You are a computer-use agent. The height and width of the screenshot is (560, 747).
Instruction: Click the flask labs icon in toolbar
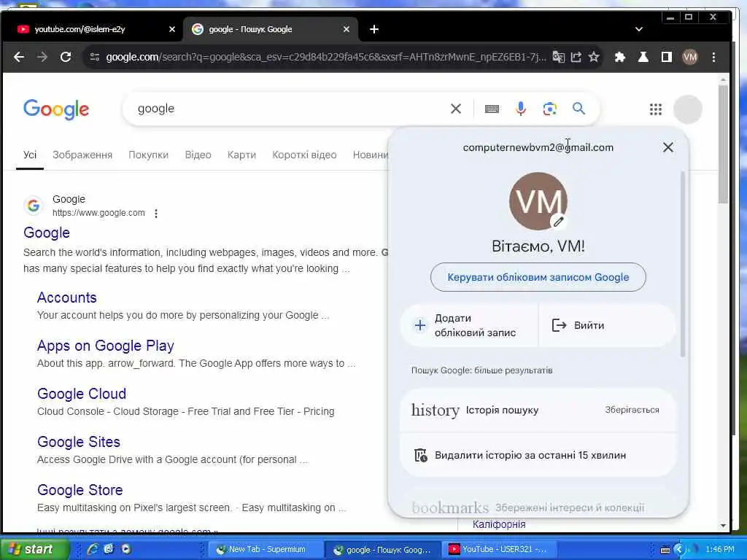[x=643, y=57]
